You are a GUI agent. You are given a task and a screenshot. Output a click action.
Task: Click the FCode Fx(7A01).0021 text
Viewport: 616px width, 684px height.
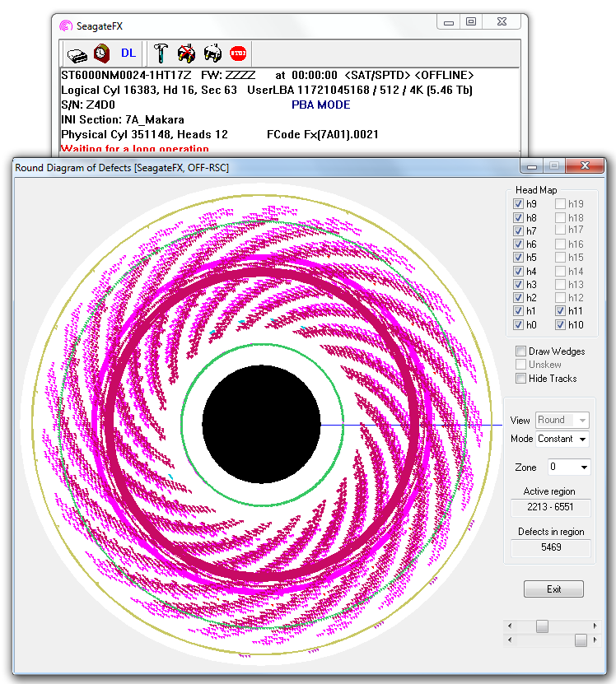point(323,134)
